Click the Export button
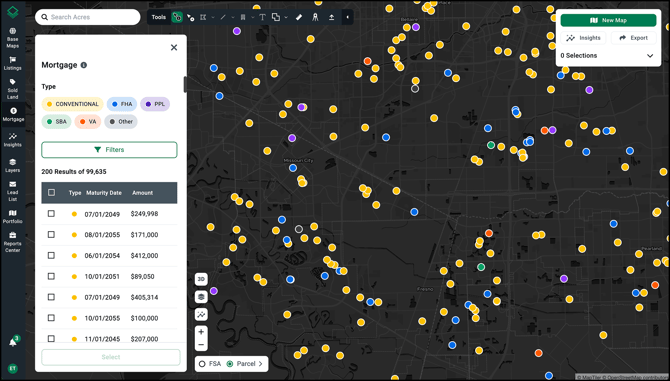The image size is (670, 381). (x=633, y=38)
